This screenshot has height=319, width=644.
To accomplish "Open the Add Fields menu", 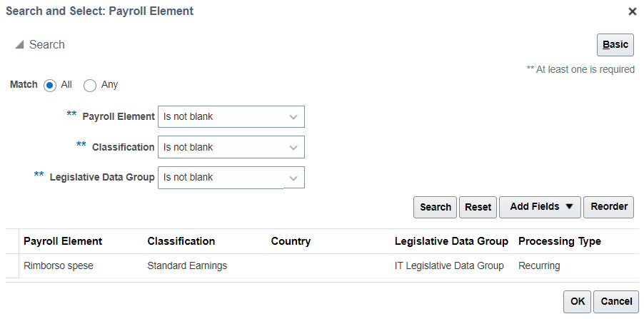I will [540, 207].
